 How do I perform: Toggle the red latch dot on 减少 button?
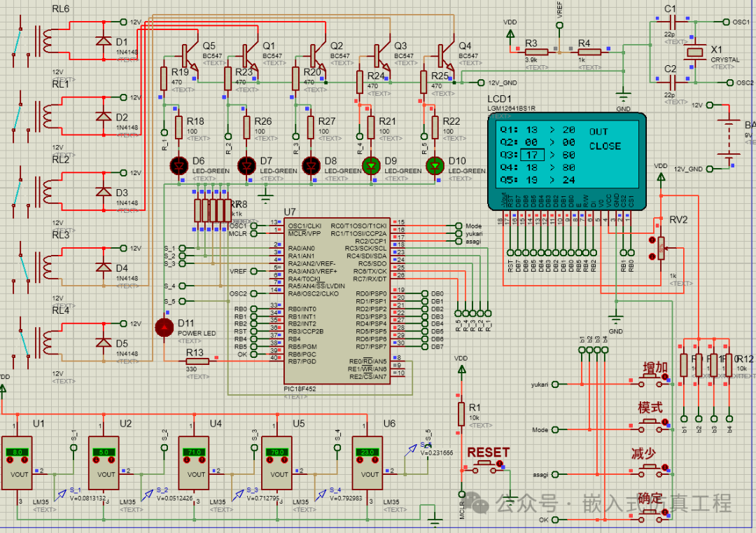665,467
